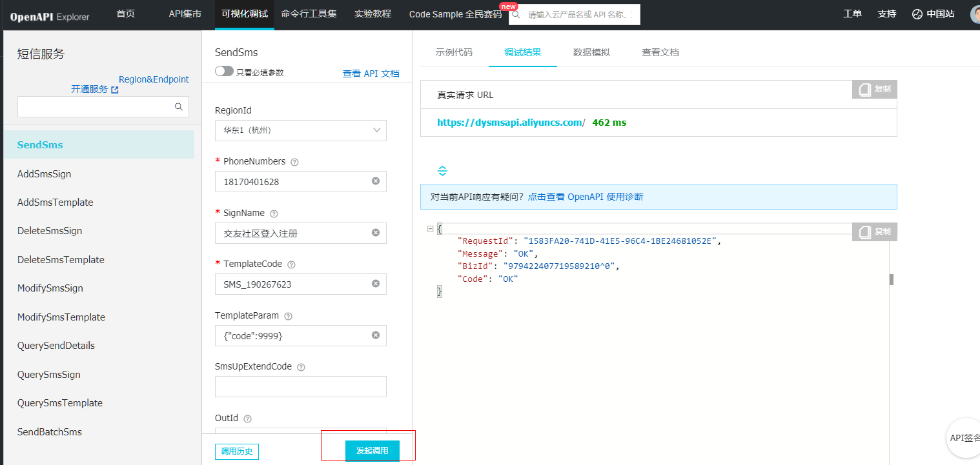Open 调用历史 call history
Viewport: 980px width, 465px height.
(237, 451)
